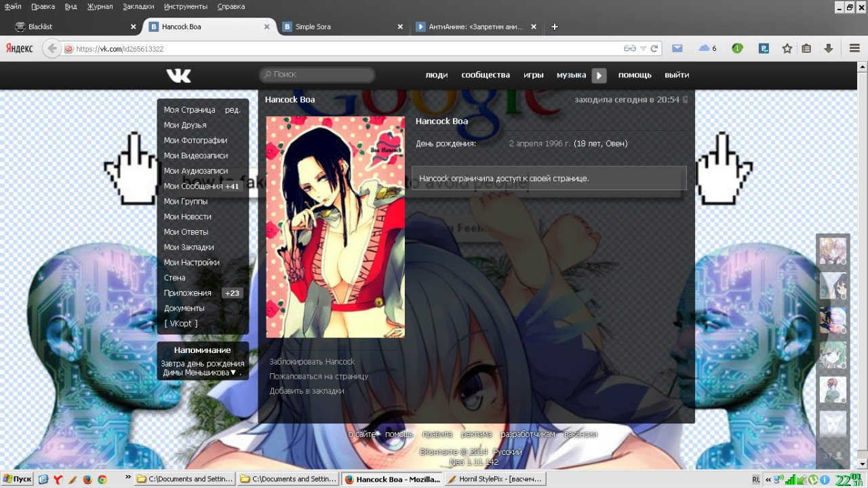868x488 pixels.
Task: Click the first quick launch icon beside Пуск
Action: [43, 479]
